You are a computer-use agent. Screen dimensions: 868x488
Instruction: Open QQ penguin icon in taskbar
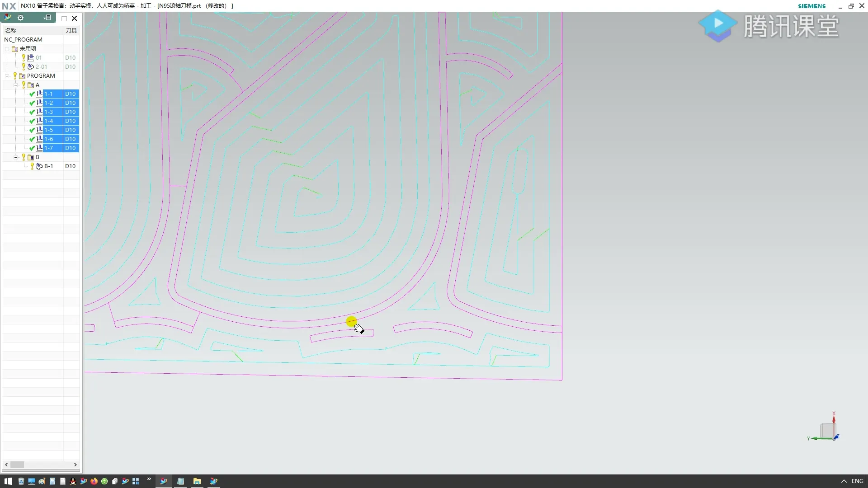click(x=73, y=481)
